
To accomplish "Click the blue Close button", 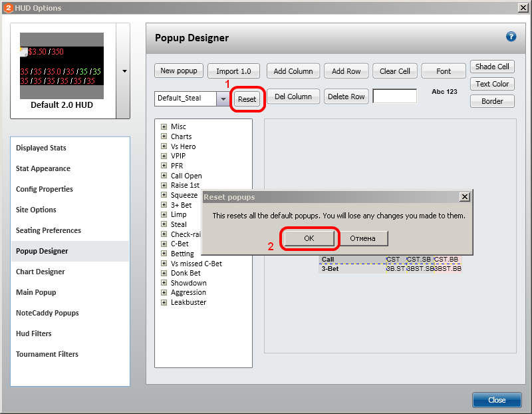I will point(497,400).
